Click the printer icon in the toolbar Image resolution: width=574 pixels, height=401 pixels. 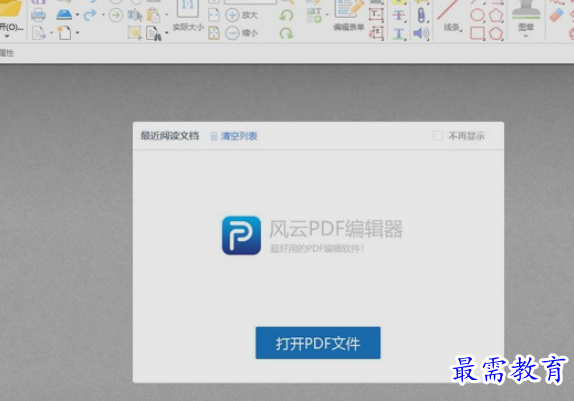[x=38, y=15]
